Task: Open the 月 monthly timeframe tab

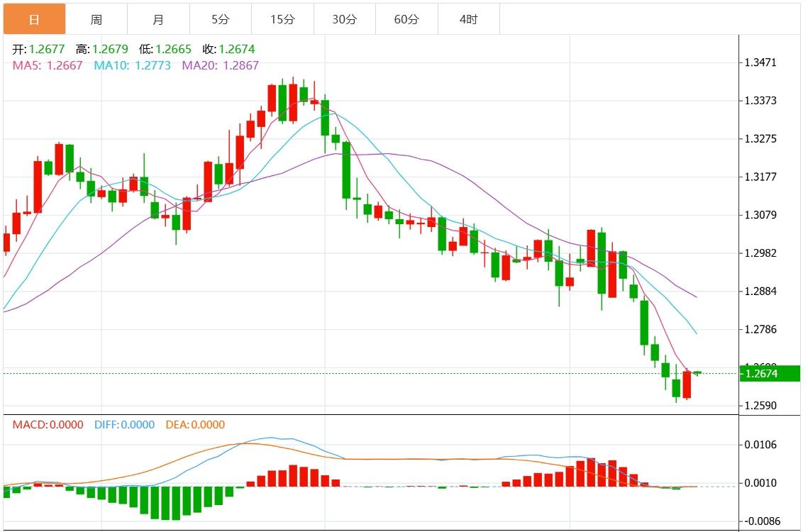Action: pyautogui.click(x=158, y=19)
